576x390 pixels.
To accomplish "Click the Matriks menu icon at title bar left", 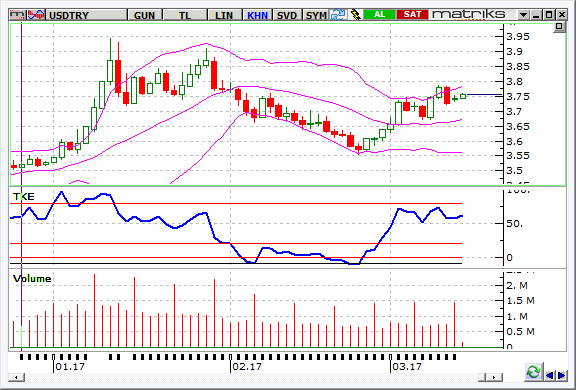I will pyautogui.click(x=18, y=15).
